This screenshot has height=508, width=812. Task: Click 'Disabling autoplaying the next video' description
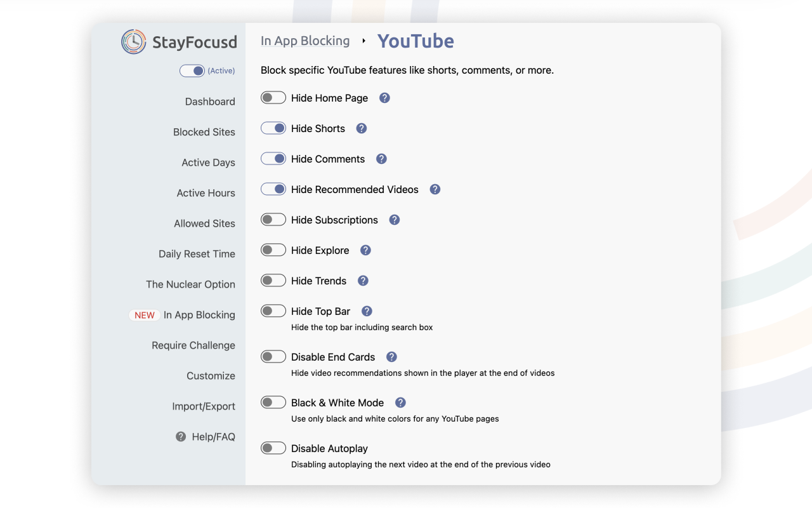tap(421, 465)
